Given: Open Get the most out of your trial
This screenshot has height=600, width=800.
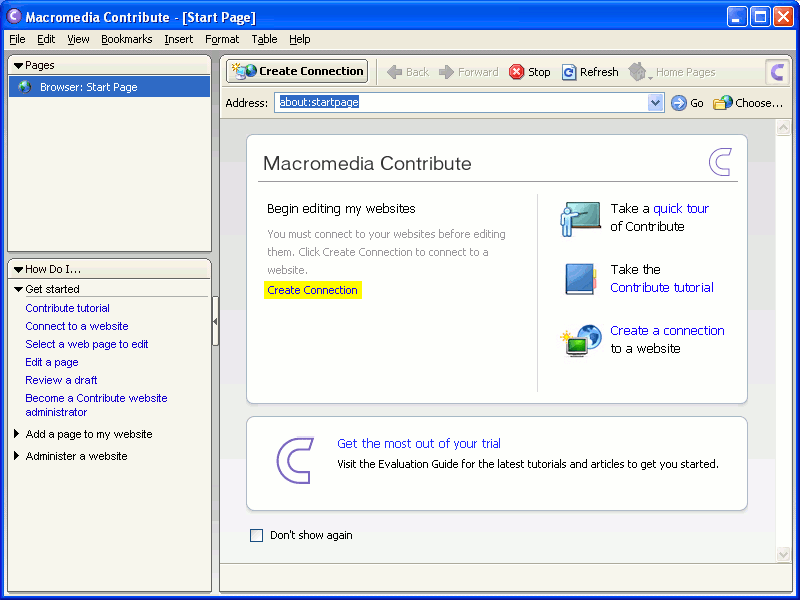Looking at the screenshot, I should (419, 443).
